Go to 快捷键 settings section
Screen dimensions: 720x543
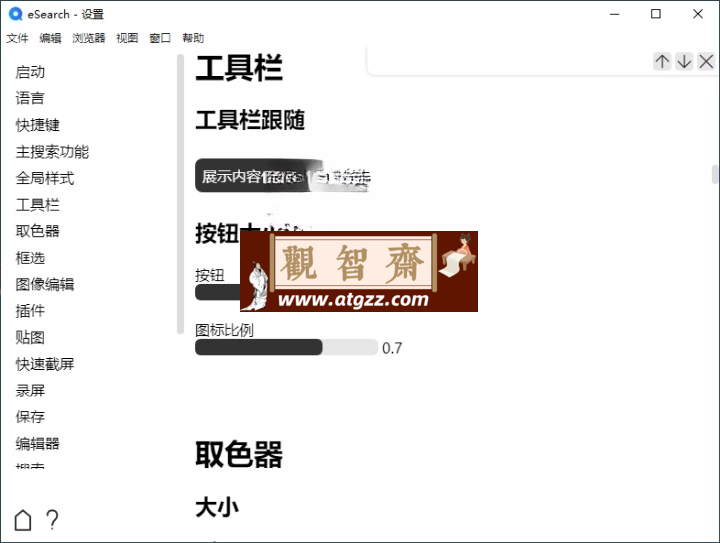click(x=38, y=125)
